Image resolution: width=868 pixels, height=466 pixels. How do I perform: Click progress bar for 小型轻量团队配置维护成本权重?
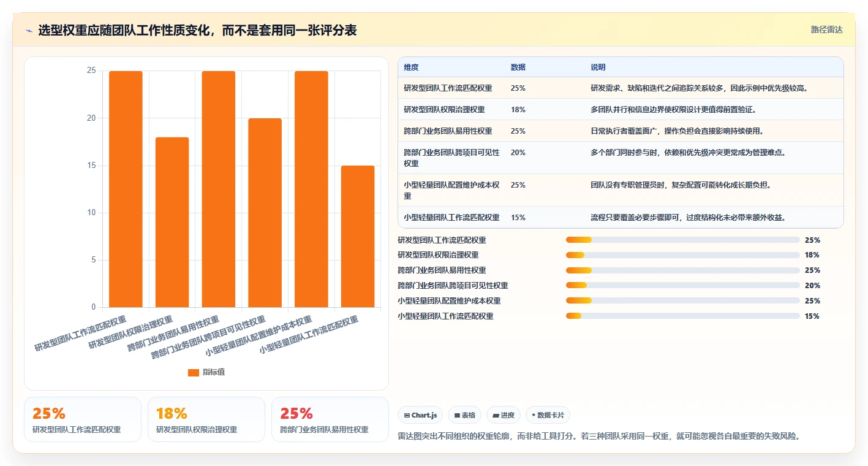[x=683, y=300]
